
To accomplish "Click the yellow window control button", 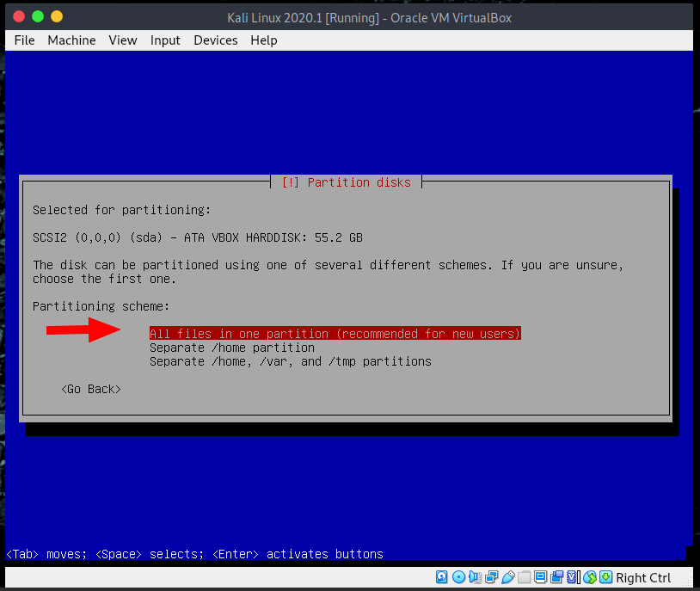I will (x=57, y=17).
